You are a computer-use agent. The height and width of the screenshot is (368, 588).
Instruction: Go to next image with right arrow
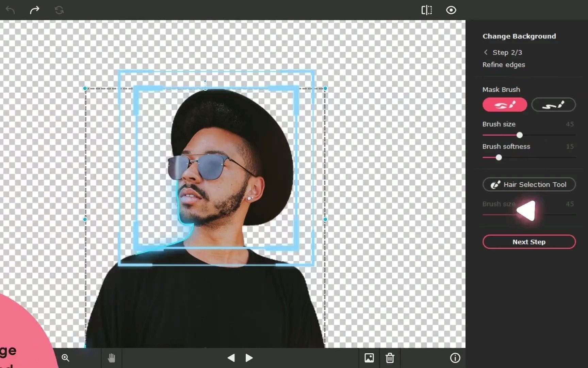point(249,358)
